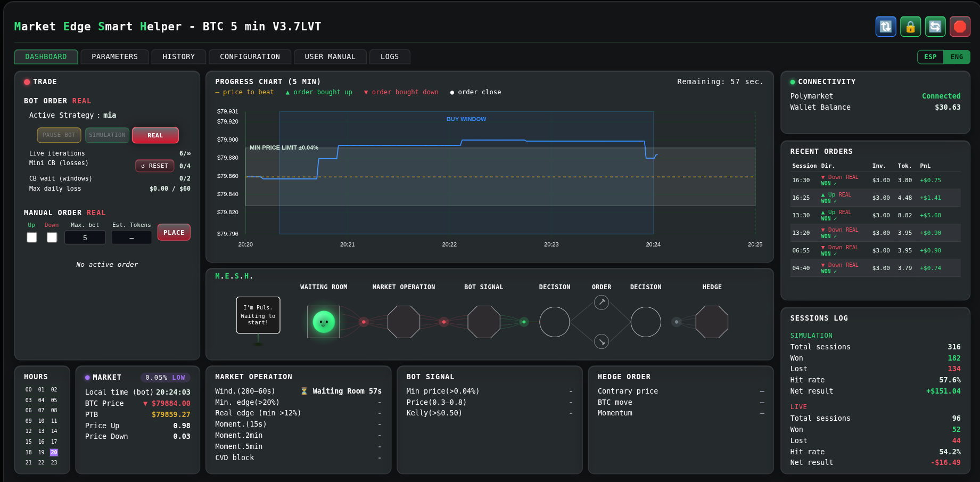Click the first Decision circle node

pyautogui.click(x=555, y=322)
